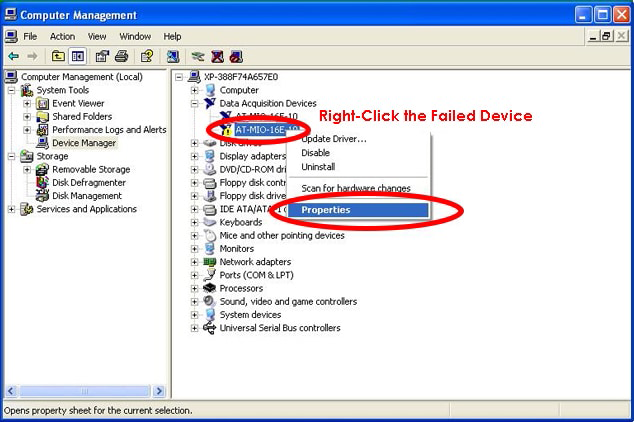Expand the Computer category in device list
Image resolution: width=634 pixels, height=422 pixels.
(x=194, y=90)
